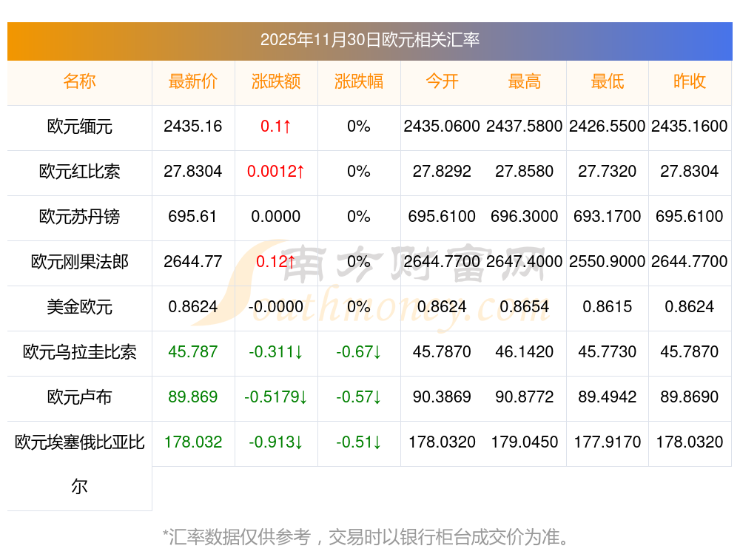Click the 涨跌额 column header
Screen dimensions: 740x560
coord(275,81)
